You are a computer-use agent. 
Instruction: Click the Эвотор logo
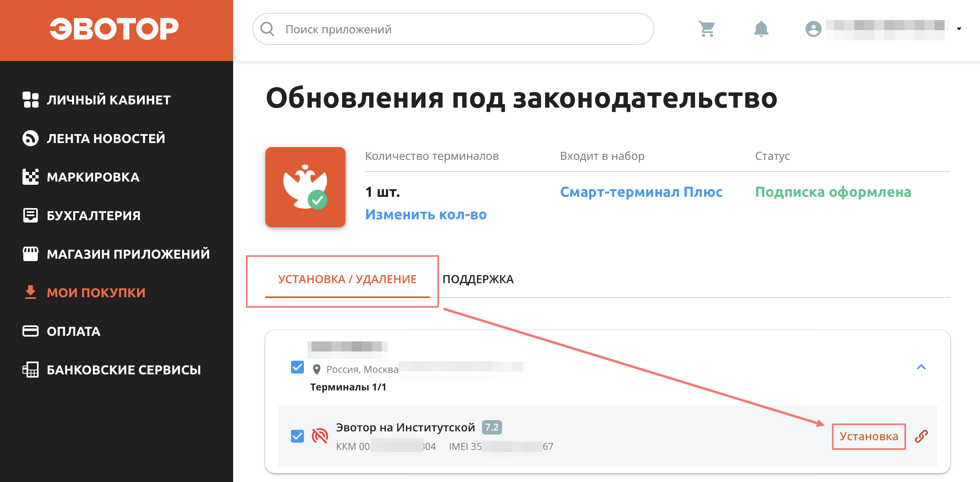[x=114, y=29]
